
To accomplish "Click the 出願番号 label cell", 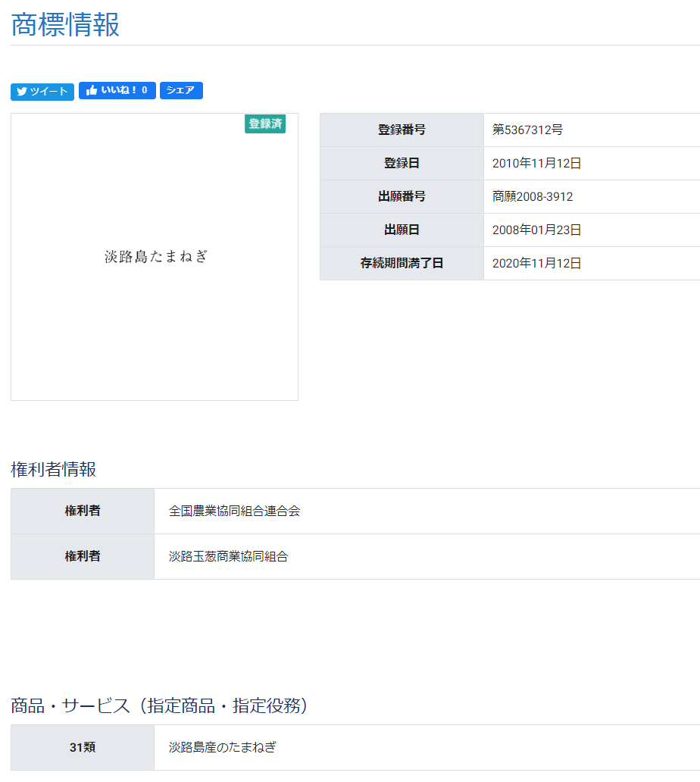I will tap(402, 197).
